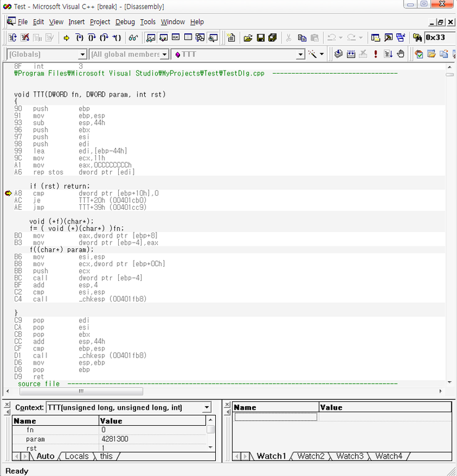The image size is (457, 476).
Task: Toggle the Watch window toolbar icon
Action: pyautogui.click(x=151, y=38)
